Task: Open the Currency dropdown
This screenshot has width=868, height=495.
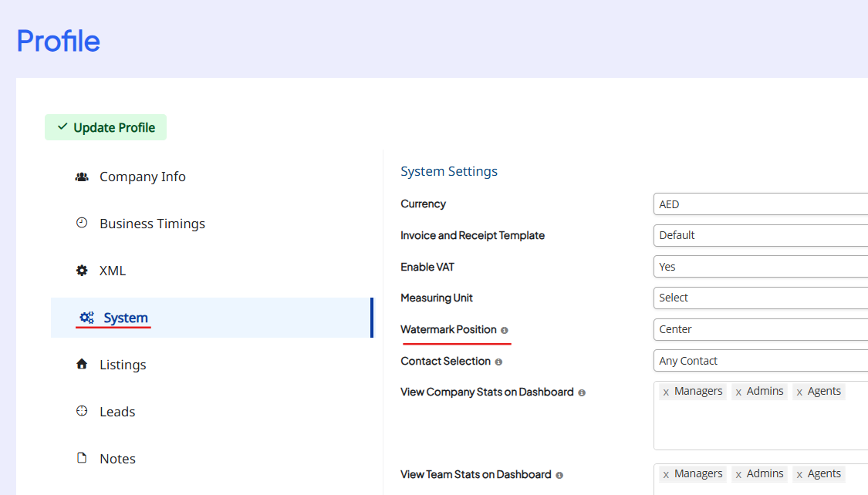Action: pos(760,204)
